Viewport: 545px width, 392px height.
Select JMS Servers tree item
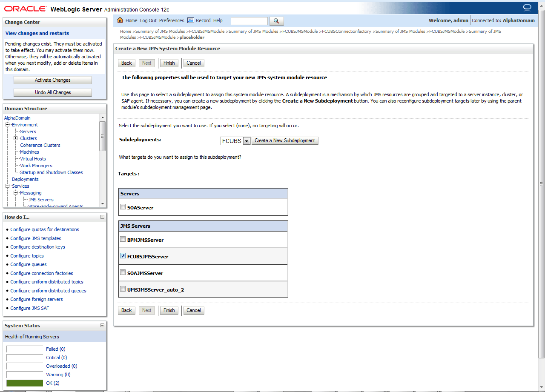pyautogui.click(x=41, y=200)
